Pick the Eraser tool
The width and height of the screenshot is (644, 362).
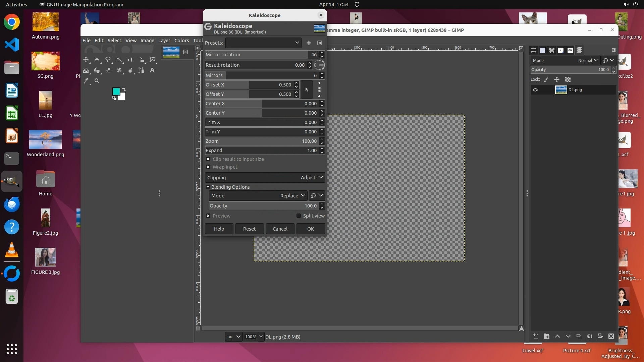[108, 70]
